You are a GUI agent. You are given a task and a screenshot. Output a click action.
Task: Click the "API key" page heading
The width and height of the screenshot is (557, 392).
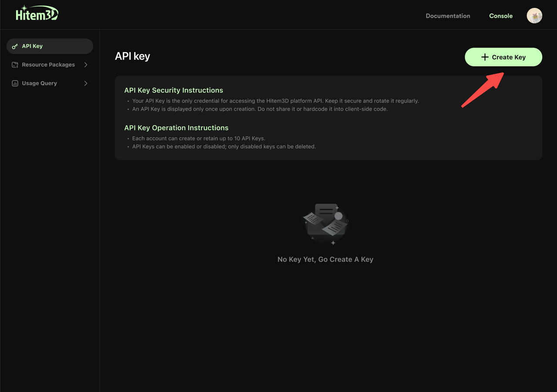coord(132,56)
